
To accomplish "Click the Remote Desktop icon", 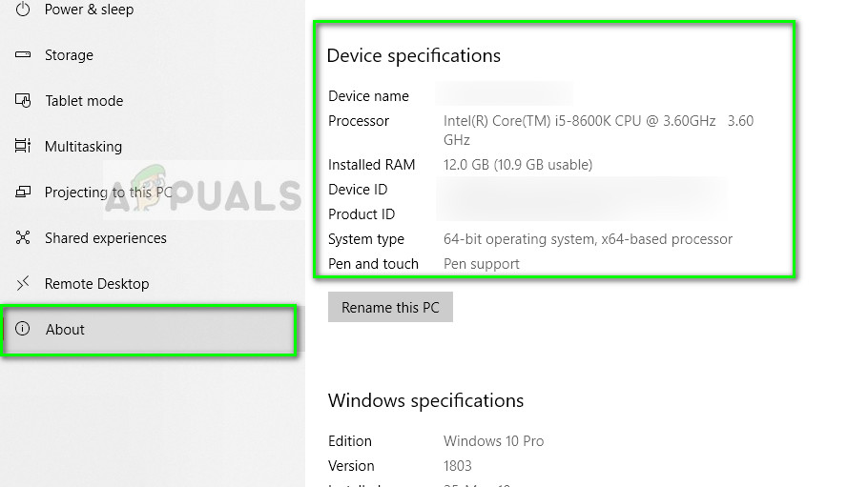I will 23,284.
